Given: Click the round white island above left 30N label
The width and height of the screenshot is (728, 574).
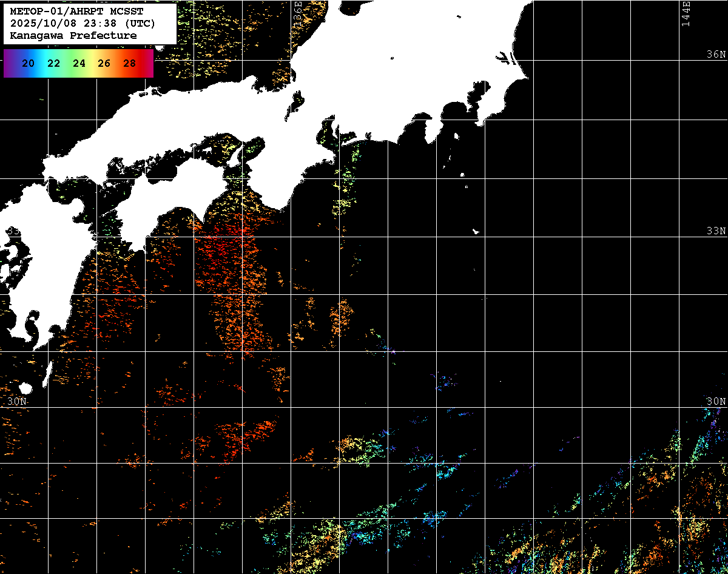Looking at the screenshot, I should pos(25,388).
